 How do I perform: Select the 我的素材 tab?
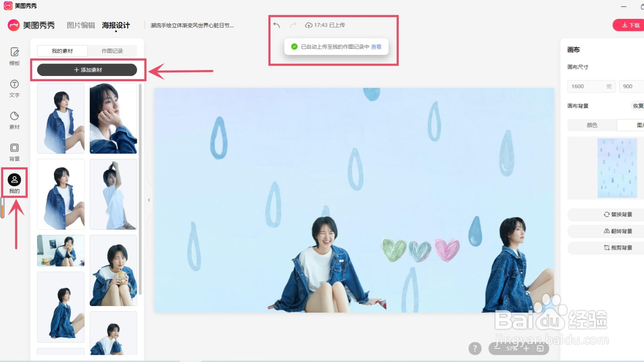(x=62, y=51)
